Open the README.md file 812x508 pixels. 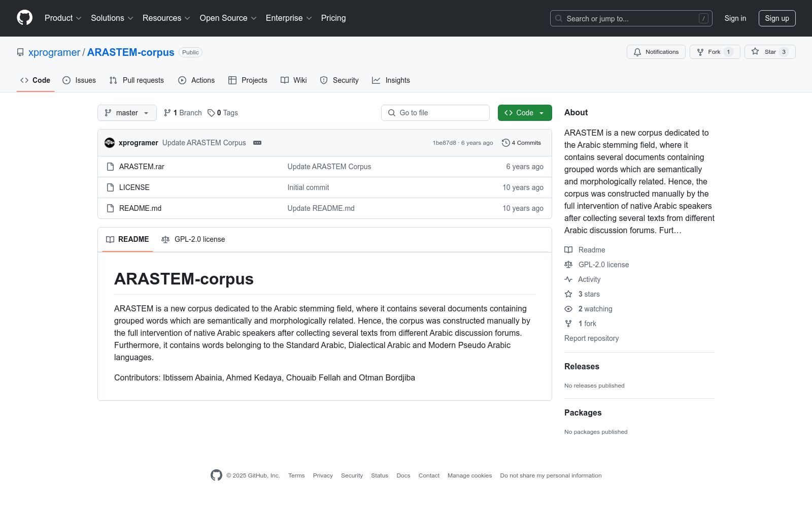(140, 208)
